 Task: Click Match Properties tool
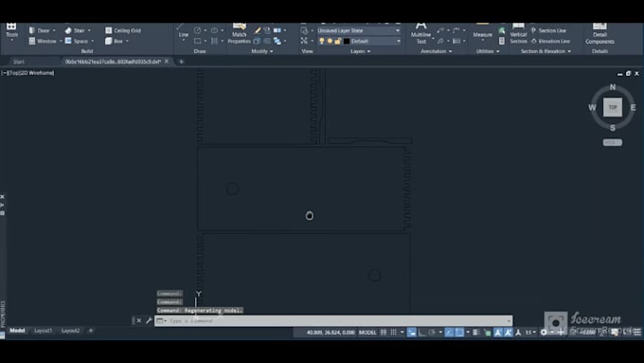239,34
